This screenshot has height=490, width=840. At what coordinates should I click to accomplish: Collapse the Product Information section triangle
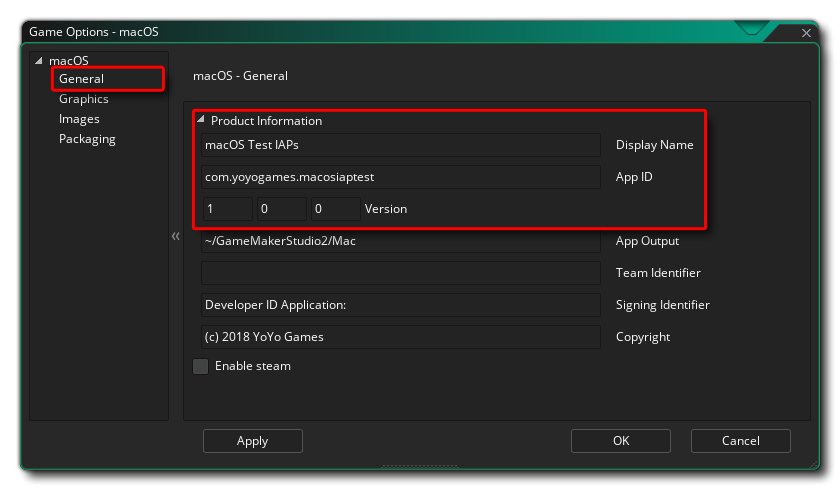click(x=201, y=119)
